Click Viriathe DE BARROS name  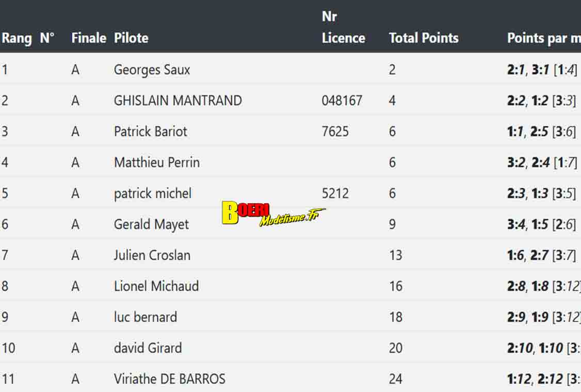169,379
